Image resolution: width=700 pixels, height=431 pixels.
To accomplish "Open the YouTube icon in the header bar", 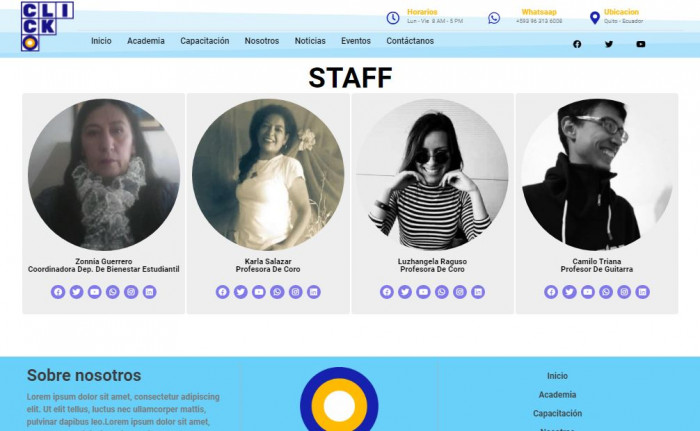I will coord(641,44).
